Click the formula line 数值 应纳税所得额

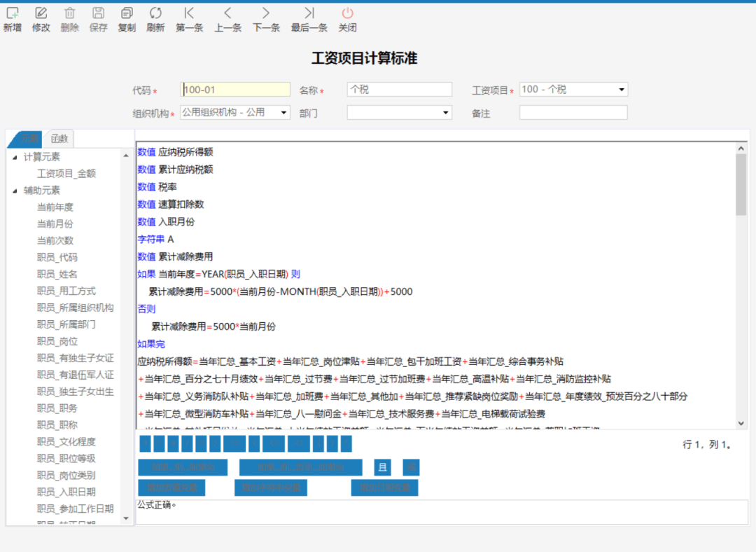[176, 152]
